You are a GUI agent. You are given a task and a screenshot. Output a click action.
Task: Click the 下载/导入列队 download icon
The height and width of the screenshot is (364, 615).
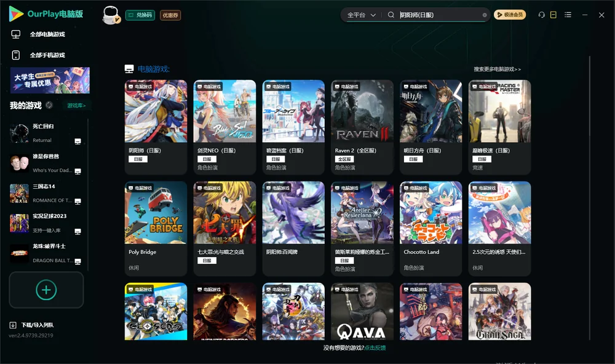tap(13, 325)
